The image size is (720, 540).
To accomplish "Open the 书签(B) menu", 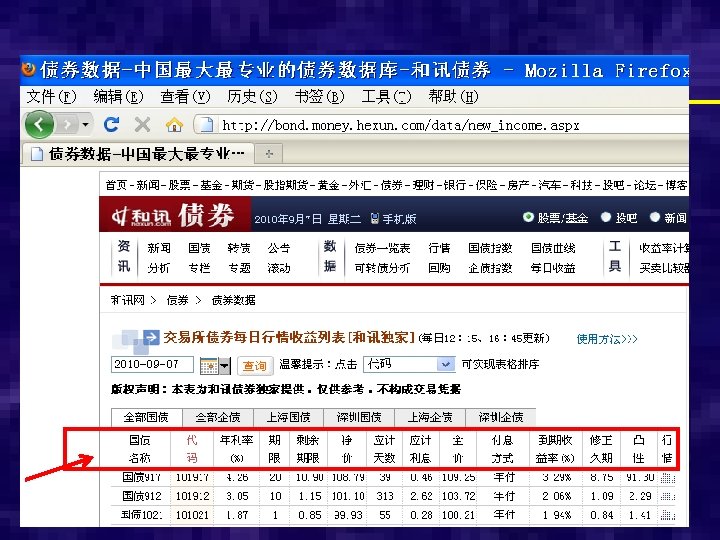I will point(319,96).
